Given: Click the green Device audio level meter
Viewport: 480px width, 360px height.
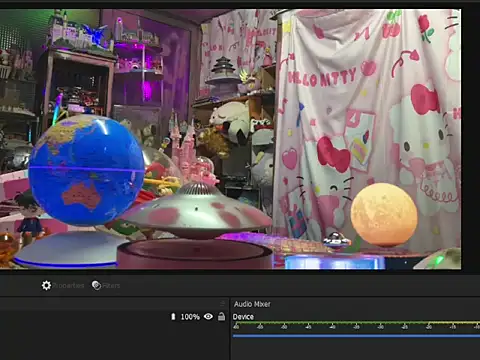Looking at the screenshot, I should 356,323.
